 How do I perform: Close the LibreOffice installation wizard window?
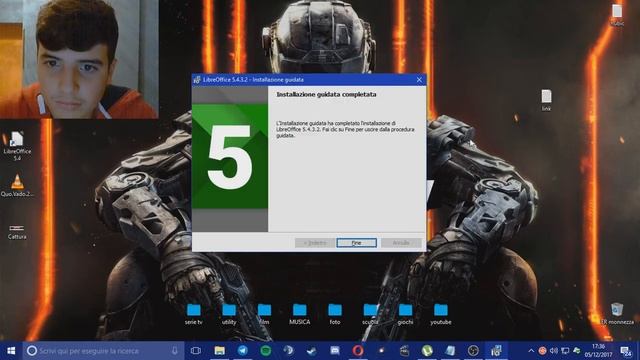419,80
